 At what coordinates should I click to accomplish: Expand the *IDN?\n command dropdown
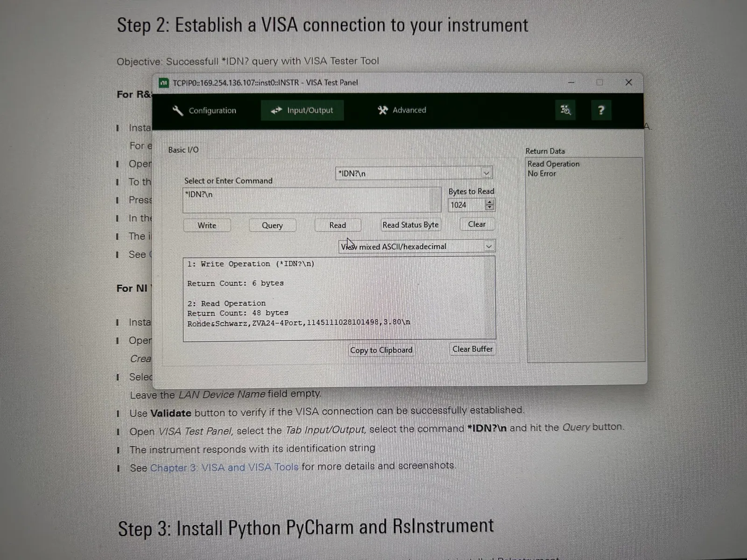coord(486,173)
